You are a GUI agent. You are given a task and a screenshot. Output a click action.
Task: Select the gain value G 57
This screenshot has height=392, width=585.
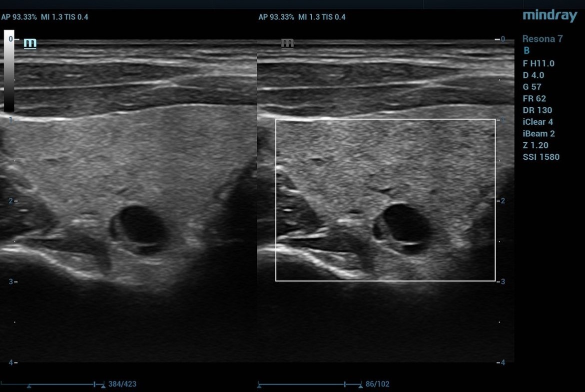click(x=532, y=86)
